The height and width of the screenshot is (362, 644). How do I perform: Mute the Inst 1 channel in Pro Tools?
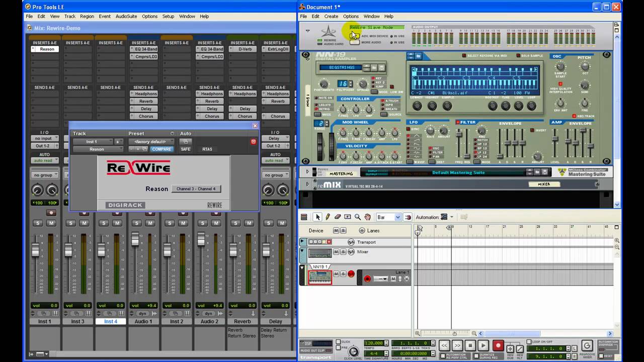click(51, 223)
